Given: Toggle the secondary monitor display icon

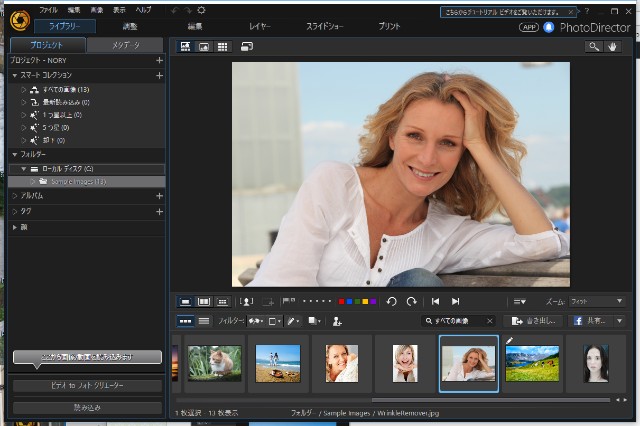Looking at the screenshot, I should 246,46.
